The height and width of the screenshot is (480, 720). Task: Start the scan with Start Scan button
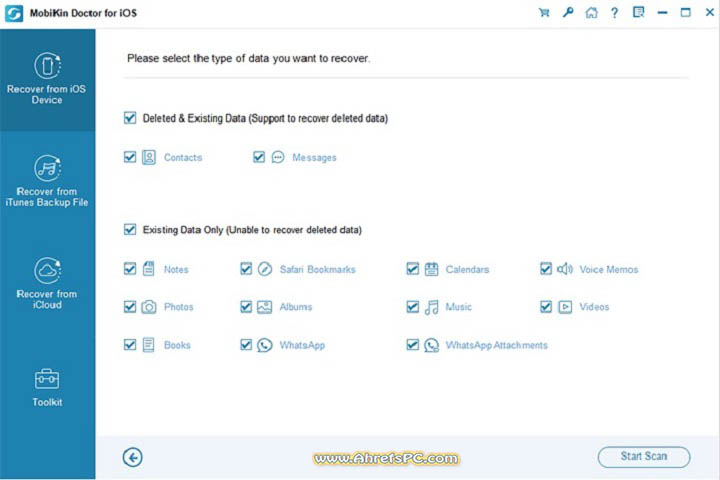644,457
